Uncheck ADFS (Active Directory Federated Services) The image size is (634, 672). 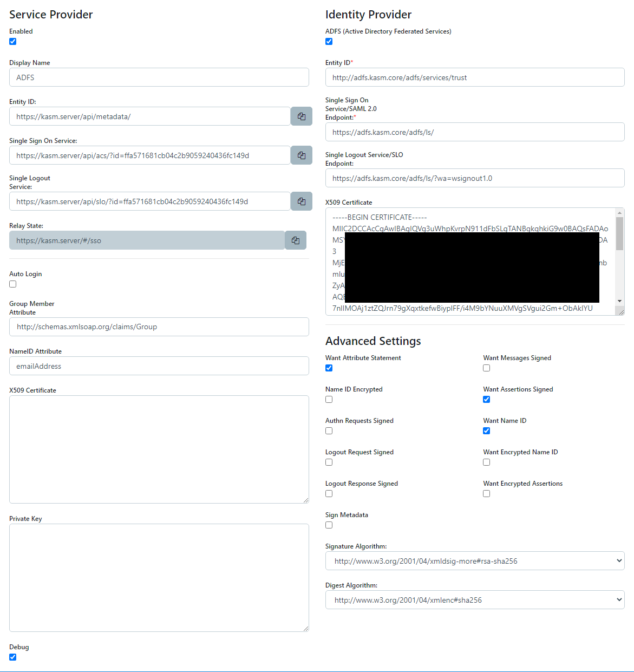329,41
